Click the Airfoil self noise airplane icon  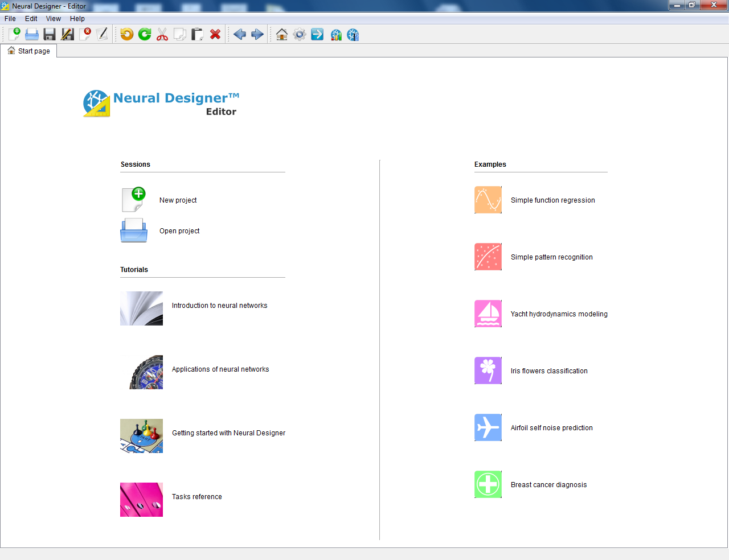tap(488, 427)
